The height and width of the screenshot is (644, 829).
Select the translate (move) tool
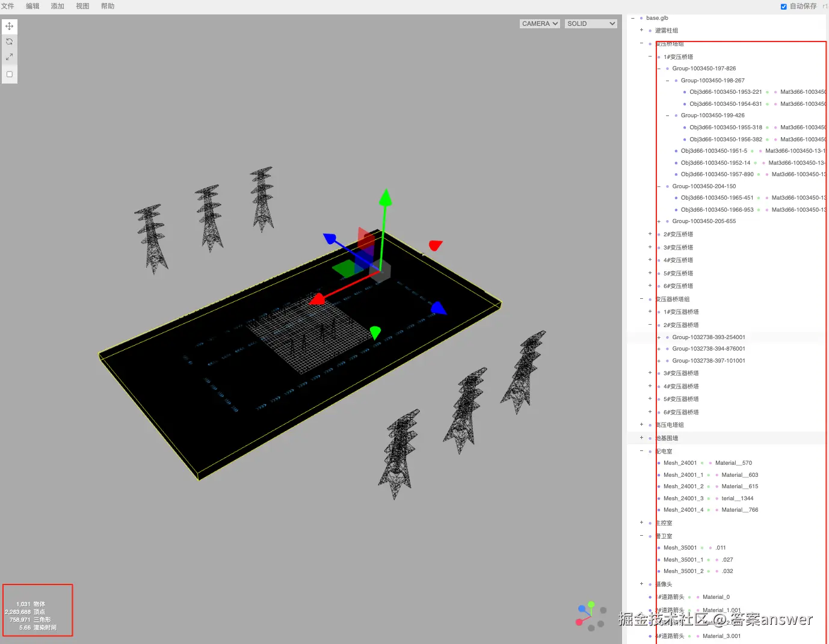pyautogui.click(x=10, y=26)
